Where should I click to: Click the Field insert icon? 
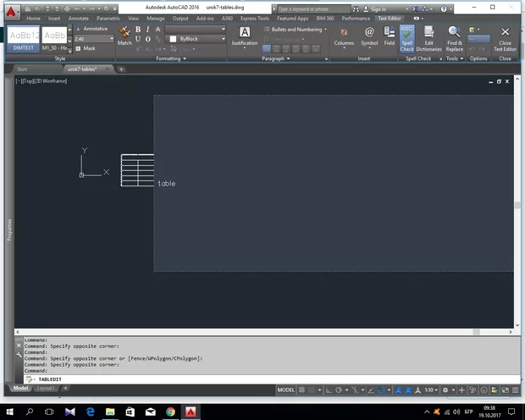tap(389, 36)
